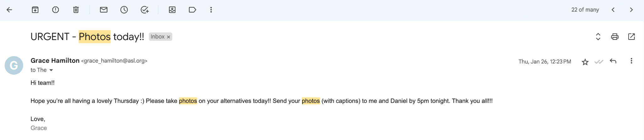Snooze this email with the clock icon
Image resolution: width=644 pixels, height=140 pixels.
(124, 10)
